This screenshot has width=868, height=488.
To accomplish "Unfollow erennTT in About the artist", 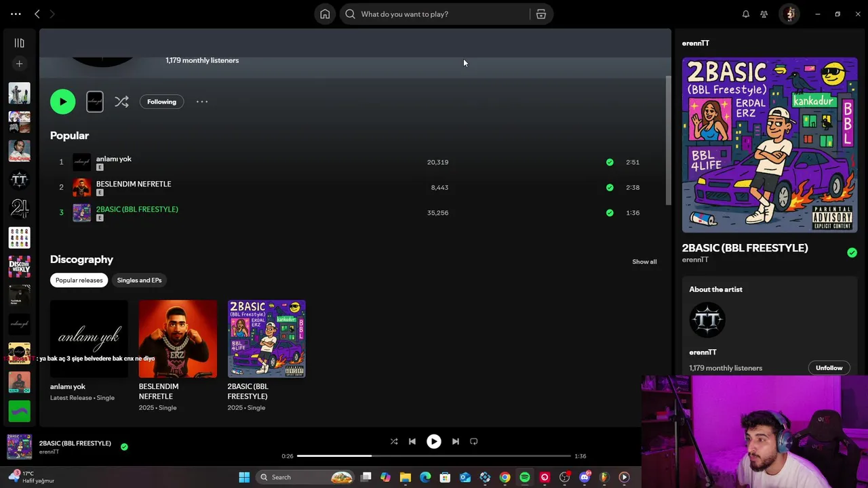I will coord(829,368).
